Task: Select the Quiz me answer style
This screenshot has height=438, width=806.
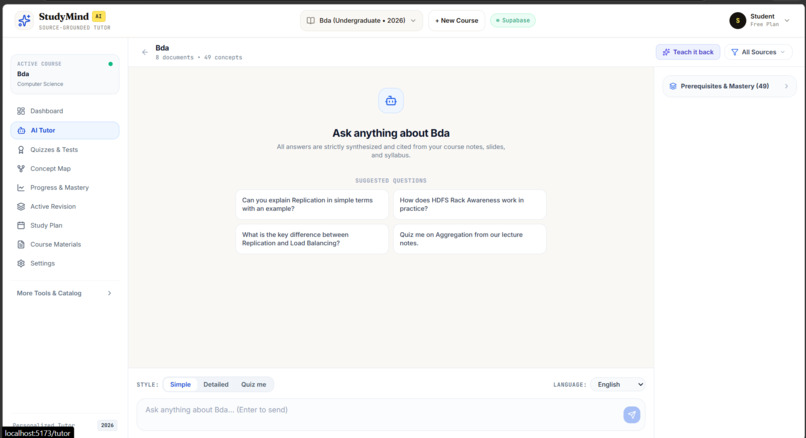Action: (253, 385)
